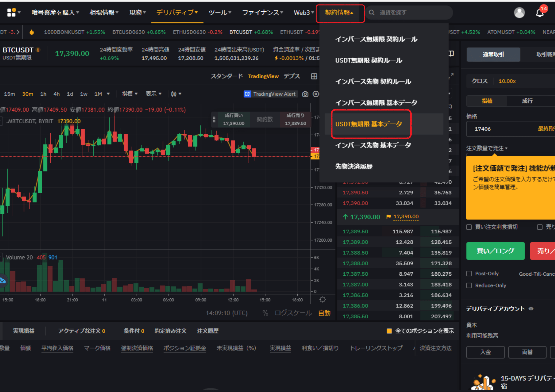Image resolution: width=555 pixels, height=392 pixels.
Task: Grab the quick order panel handle
Action: tap(214, 120)
